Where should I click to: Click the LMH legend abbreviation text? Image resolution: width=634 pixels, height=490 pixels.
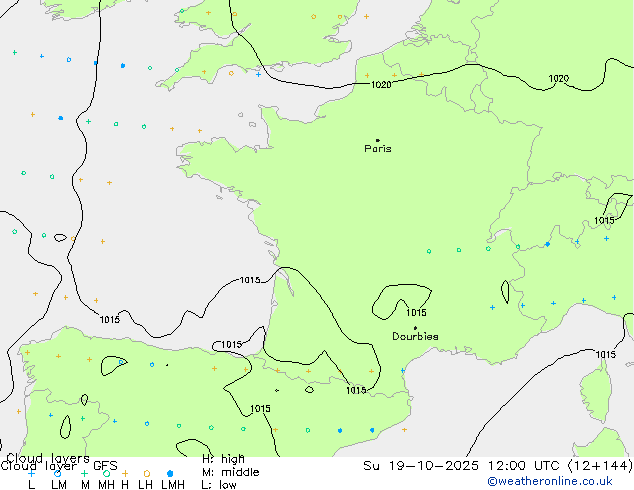tap(173, 485)
